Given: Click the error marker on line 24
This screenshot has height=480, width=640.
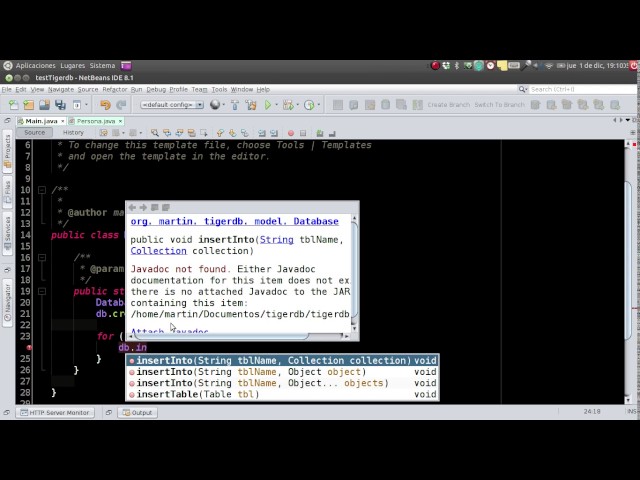Looking at the screenshot, I should [x=29, y=348].
